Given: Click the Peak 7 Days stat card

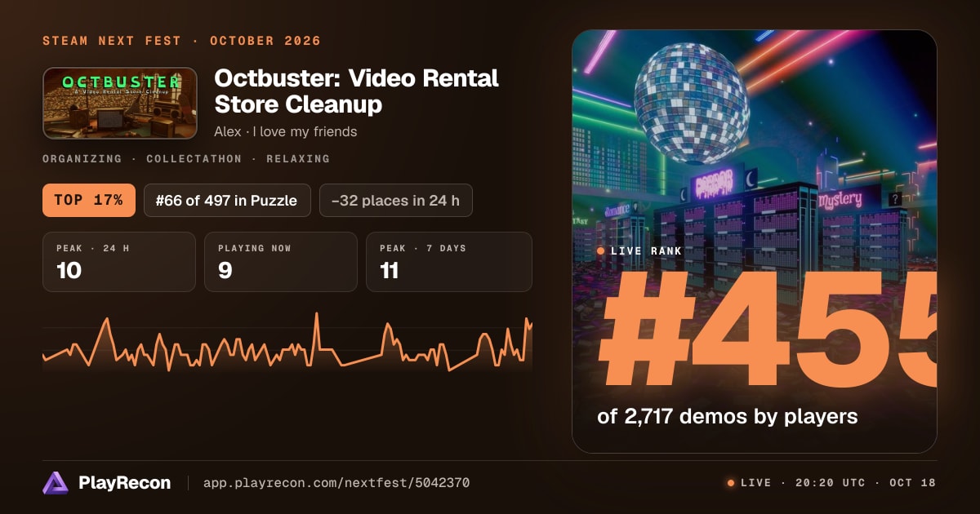Looking at the screenshot, I should [449, 262].
